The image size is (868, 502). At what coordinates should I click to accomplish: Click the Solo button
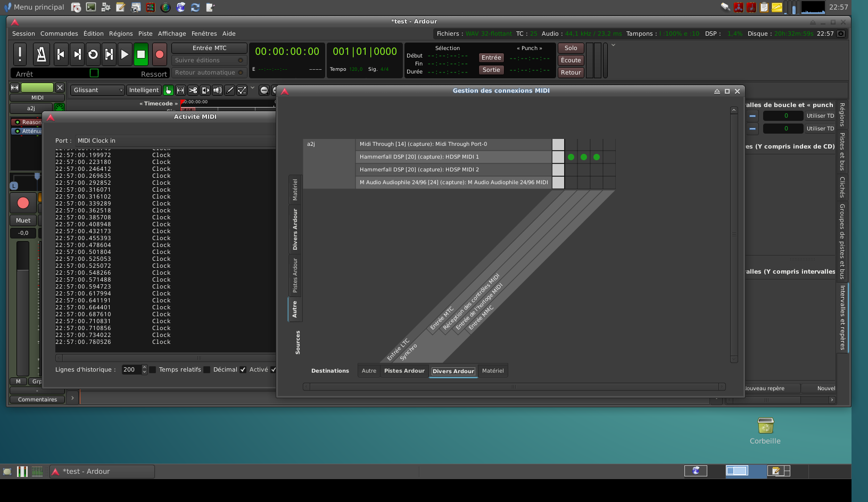[571, 48]
